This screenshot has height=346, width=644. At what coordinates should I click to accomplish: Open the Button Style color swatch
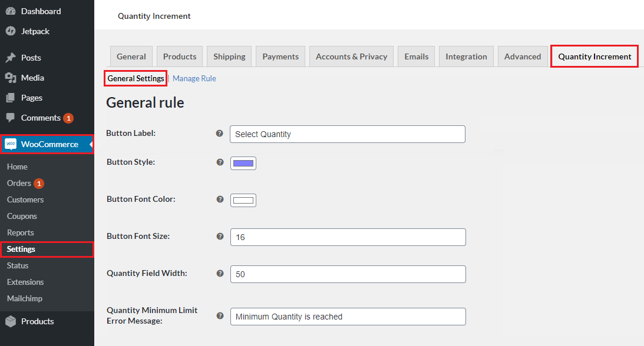point(243,162)
